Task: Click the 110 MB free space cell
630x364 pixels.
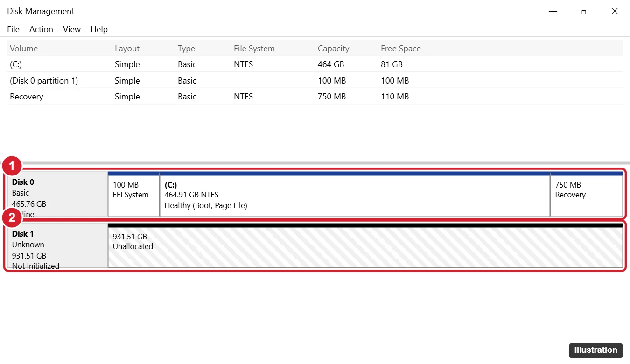Action: (x=395, y=97)
